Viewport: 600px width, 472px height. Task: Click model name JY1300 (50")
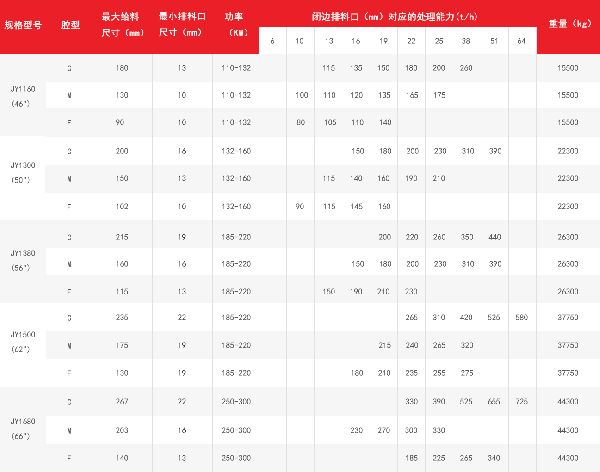23,173
